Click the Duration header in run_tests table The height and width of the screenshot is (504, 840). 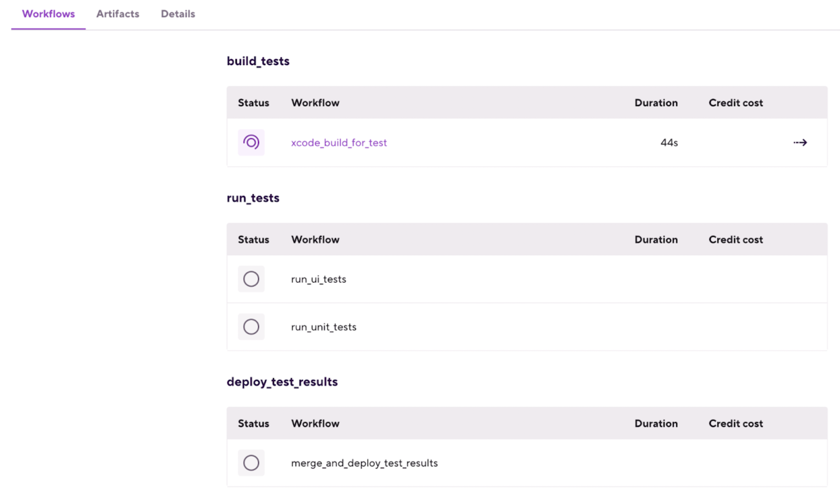(656, 240)
